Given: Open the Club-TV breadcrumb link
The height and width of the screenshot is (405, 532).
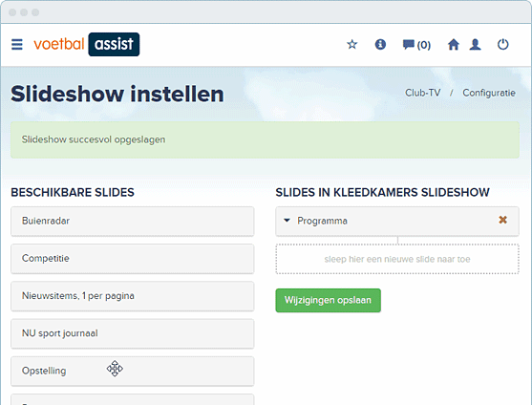Looking at the screenshot, I should coord(422,93).
